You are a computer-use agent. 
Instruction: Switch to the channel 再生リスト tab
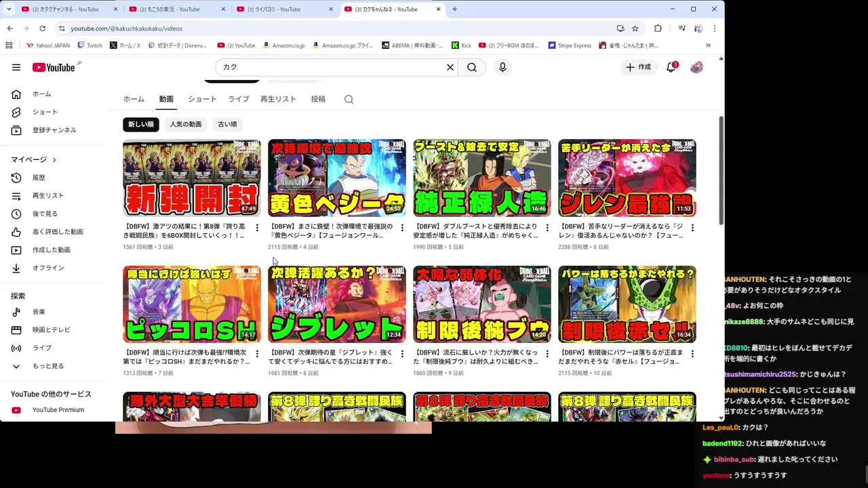(x=278, y=99)
